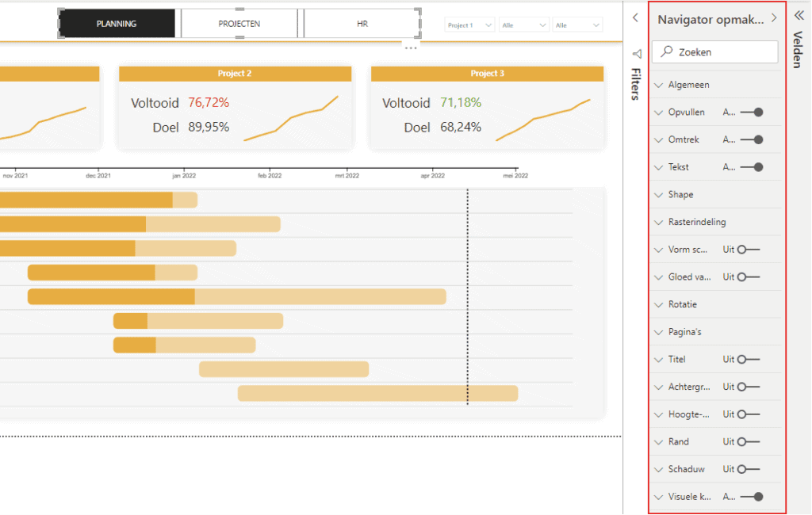Collapse the Filters pane with its top chevron

pyautogui.click(x=634, y=17)
